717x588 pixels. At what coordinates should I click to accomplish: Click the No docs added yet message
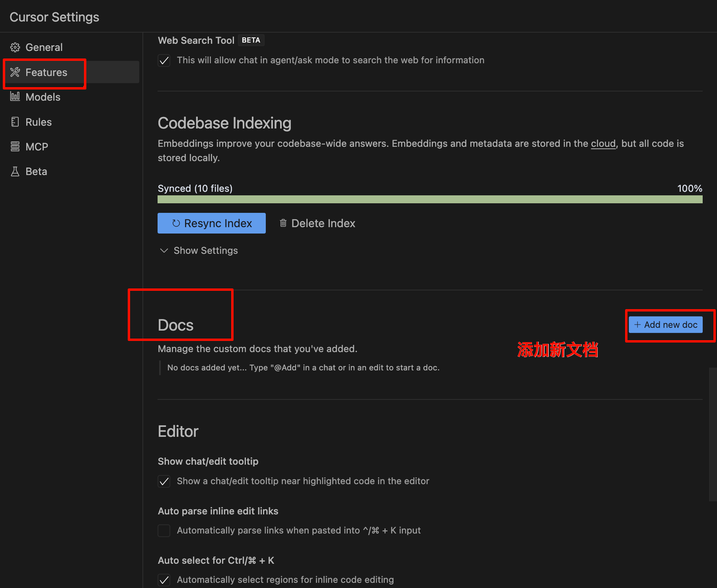[x=303, y=368]
